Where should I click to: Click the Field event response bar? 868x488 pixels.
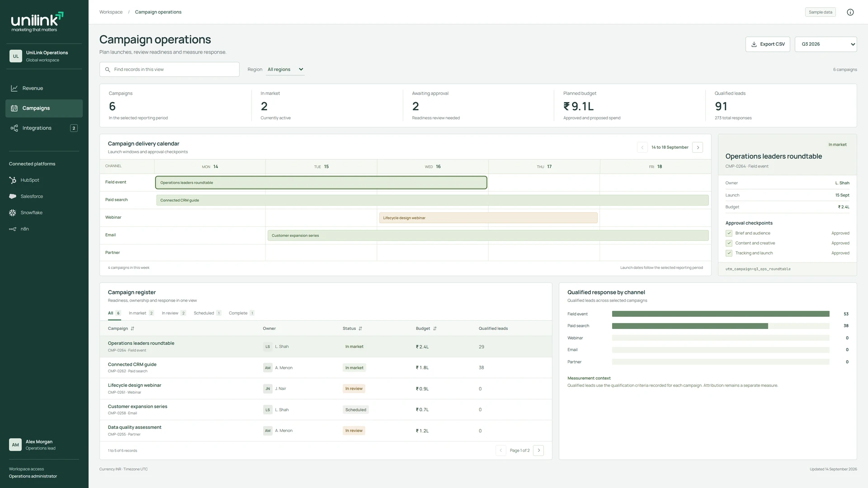pos(721,314)
